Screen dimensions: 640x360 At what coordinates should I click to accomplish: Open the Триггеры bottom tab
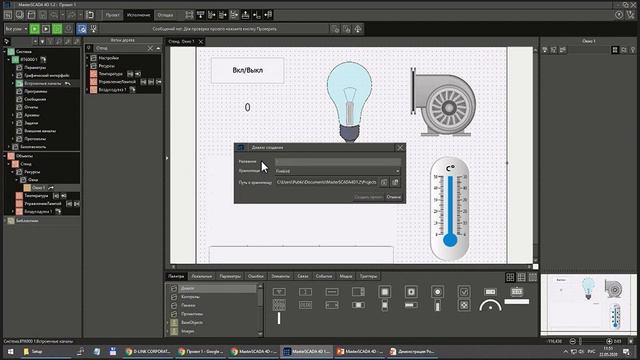click(x=368, y=276)
